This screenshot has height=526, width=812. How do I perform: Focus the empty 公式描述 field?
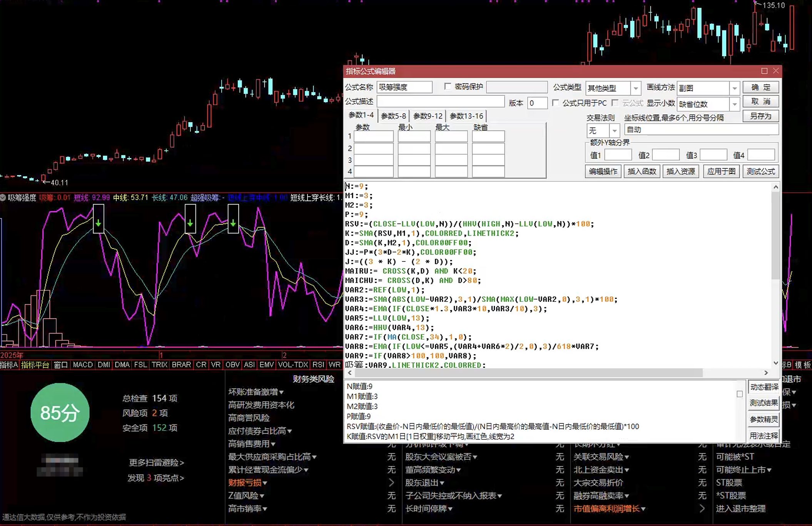[x=441, y=101]
